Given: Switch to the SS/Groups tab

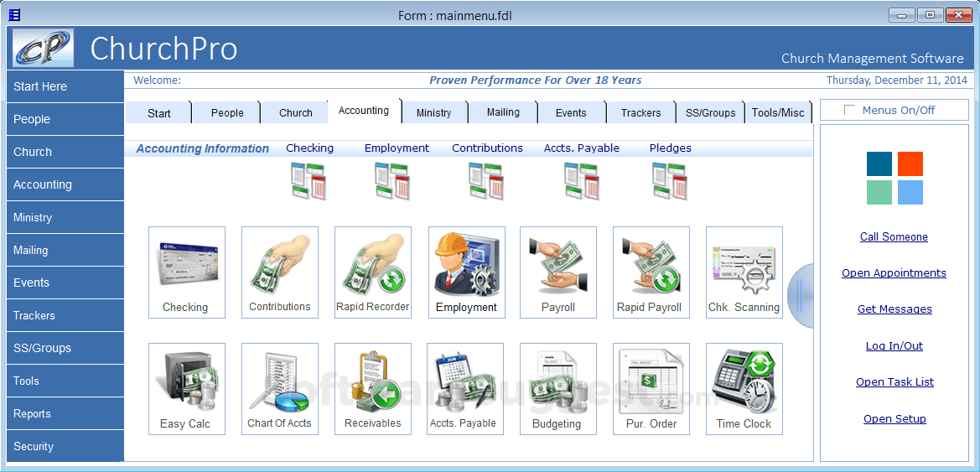Looking at the screenshot, I should pyautogui.click(x=711, y=113).
